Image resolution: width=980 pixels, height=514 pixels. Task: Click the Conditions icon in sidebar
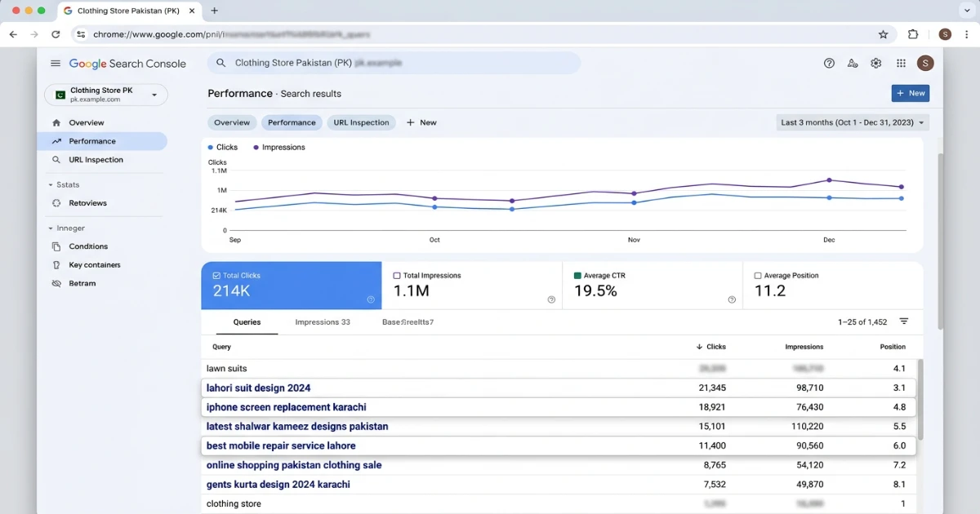coord(56,246)
